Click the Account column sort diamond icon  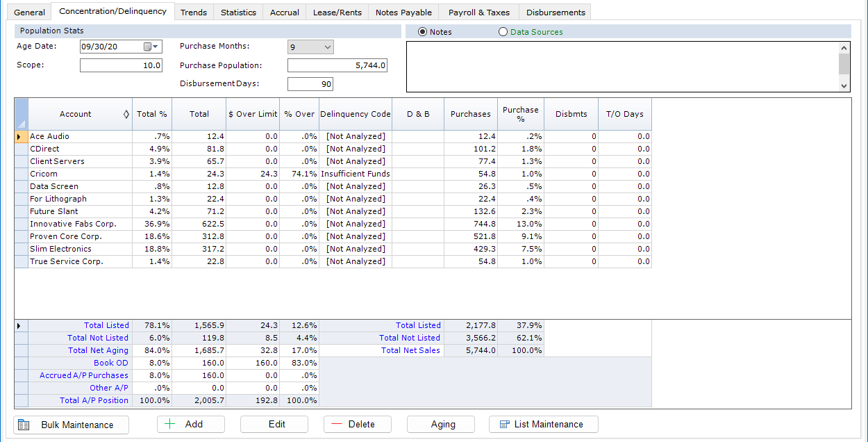point(126,114)
